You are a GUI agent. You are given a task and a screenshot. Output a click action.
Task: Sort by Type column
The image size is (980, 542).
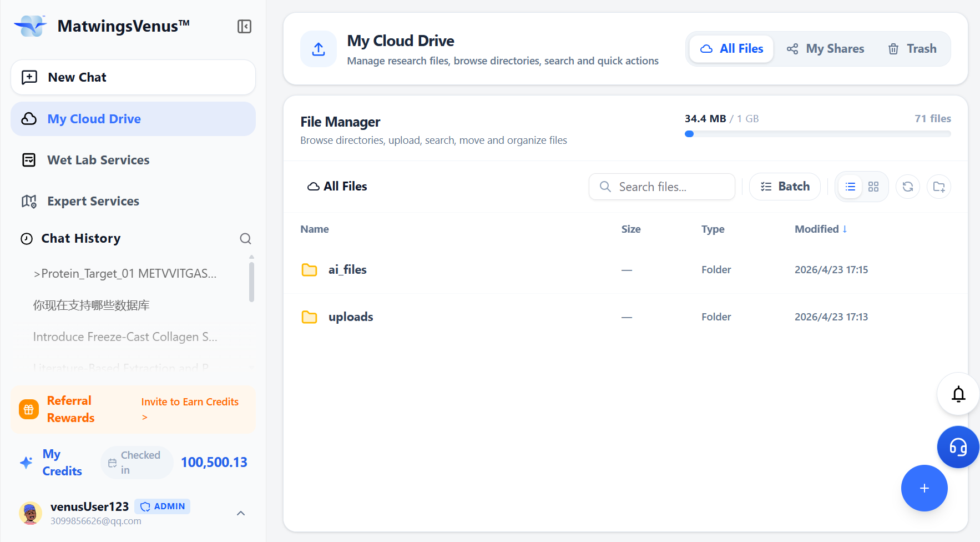click(x=713, y=229)
